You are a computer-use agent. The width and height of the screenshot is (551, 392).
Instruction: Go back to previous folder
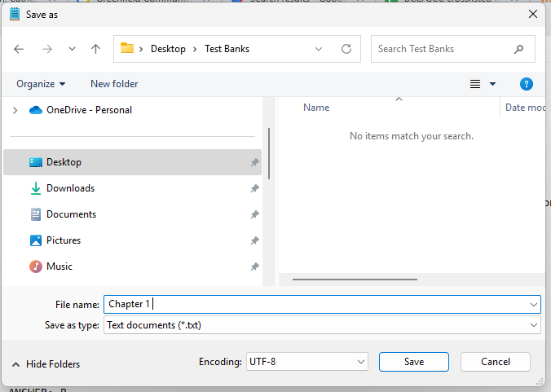(19, 49)
